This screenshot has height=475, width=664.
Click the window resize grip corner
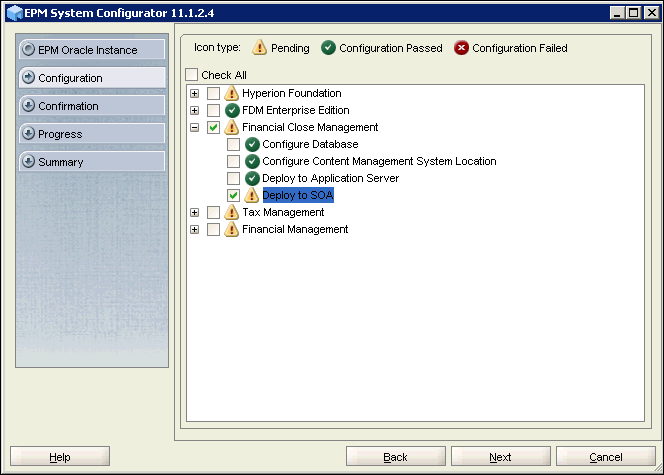coord(658,468)
